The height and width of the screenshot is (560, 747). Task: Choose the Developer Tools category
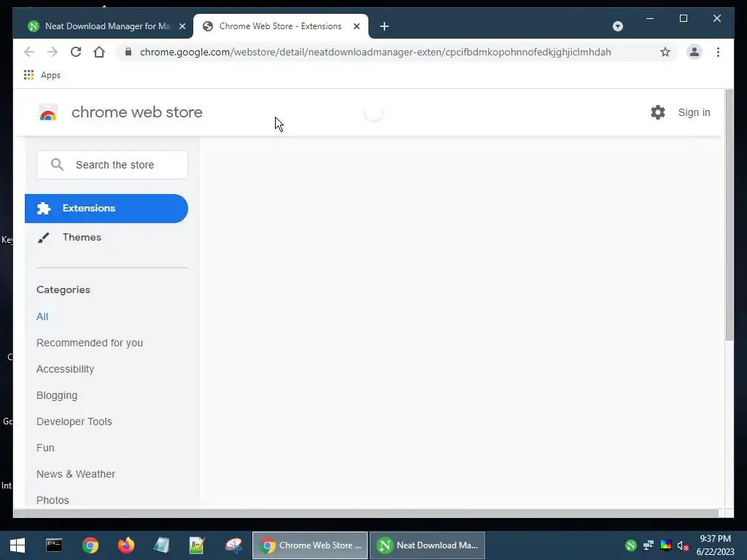[74, 421]
